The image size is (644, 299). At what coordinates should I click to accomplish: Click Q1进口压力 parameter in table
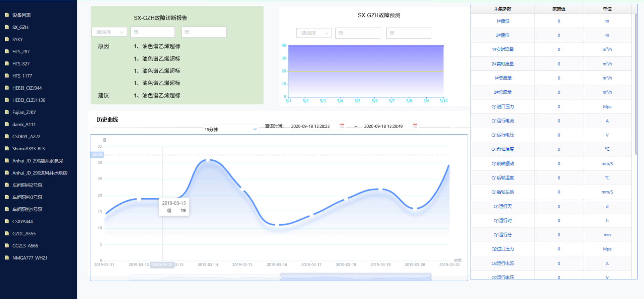pyautogui.click(x=502, y=107)
